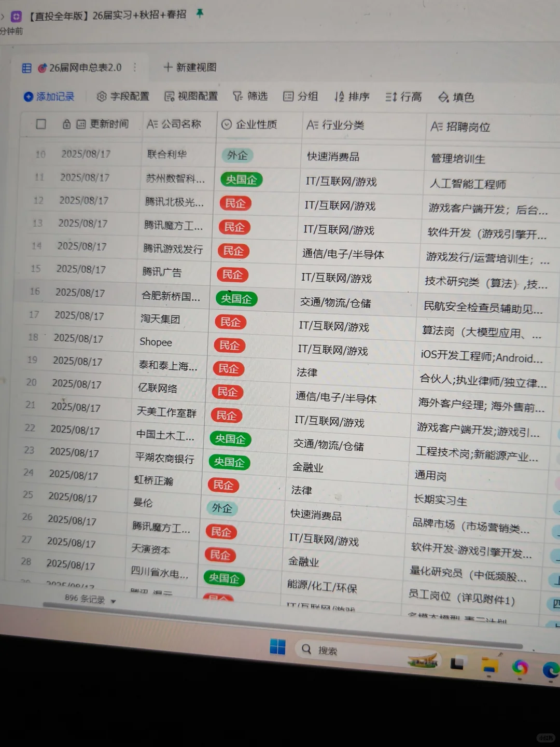Open 视图配置 view settings

[x=191, y=96]
